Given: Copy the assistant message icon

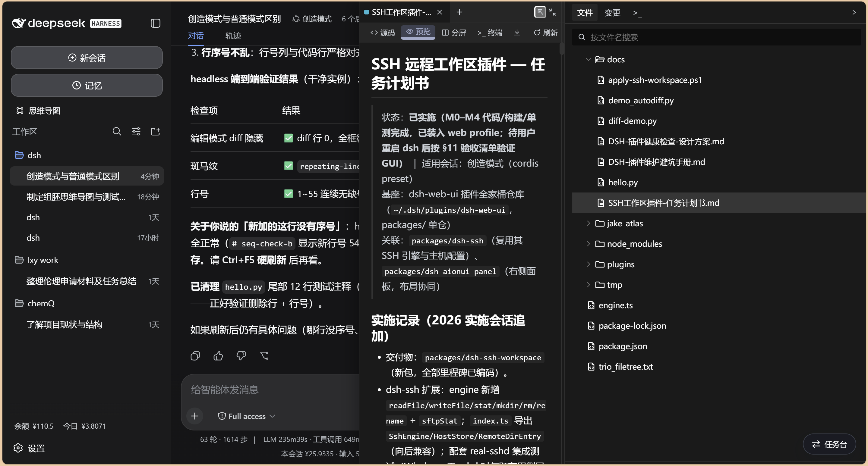Looking at the screenshot, I should click(x=195, y=355).
